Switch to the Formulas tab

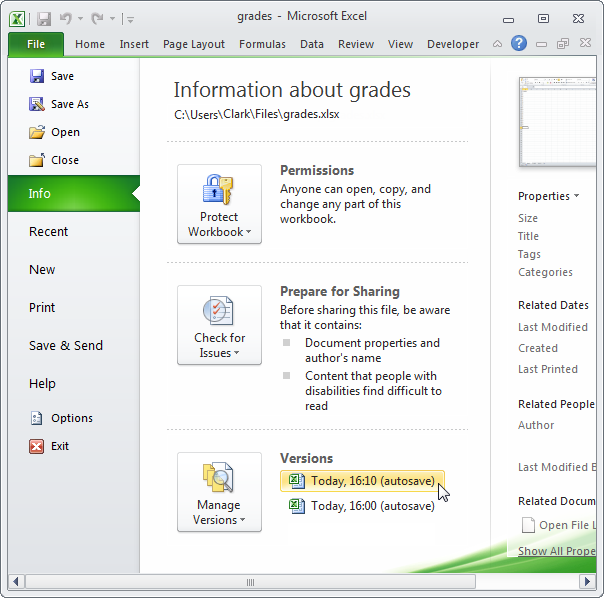pyautogui.click(x=262, y=44)
